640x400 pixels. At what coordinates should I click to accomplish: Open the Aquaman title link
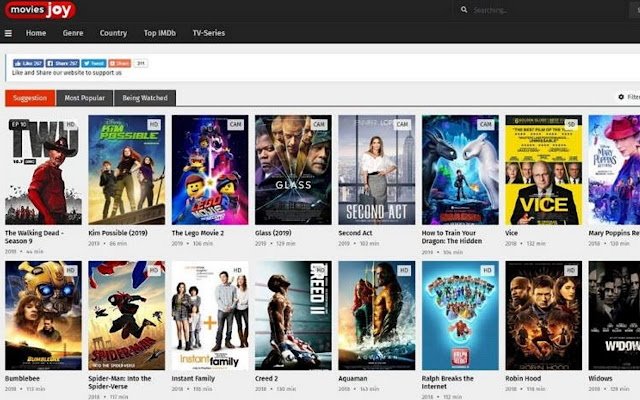353,379
